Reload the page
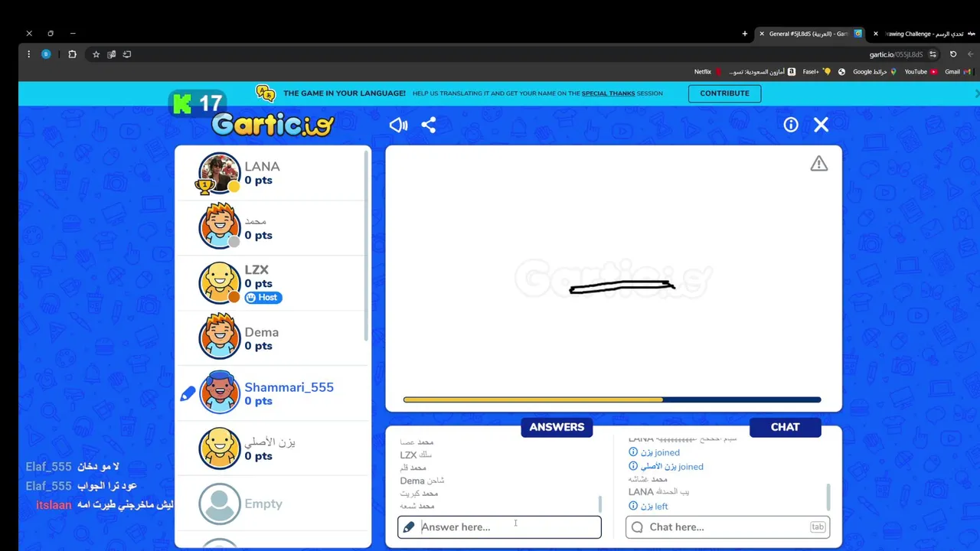The height and width of the screenshot is (551, 980). tap(953, 54)
